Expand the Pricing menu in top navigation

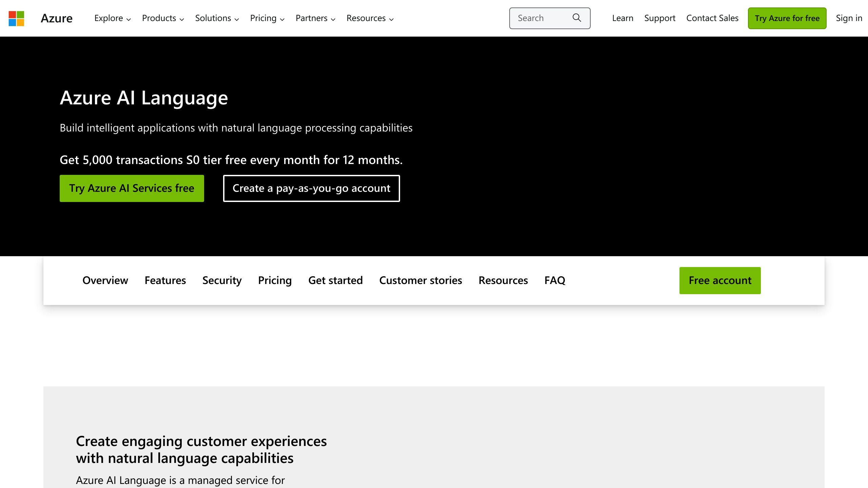click(267, 18)
